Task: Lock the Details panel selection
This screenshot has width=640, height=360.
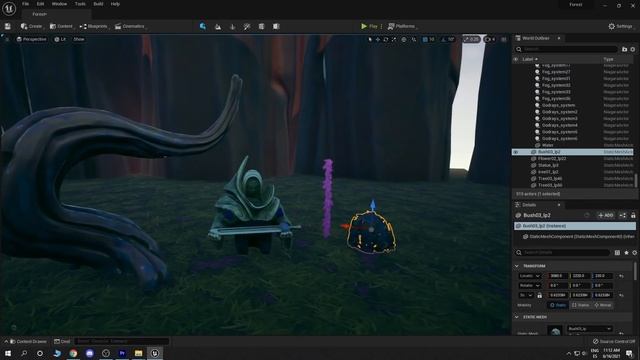Action: 633,215
